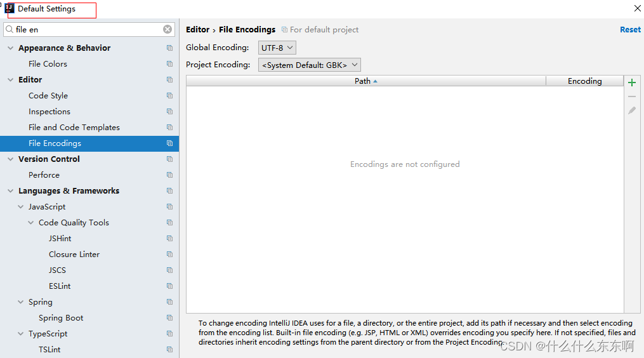The height and width of the screenshot is (358, 644).
Task: Click project-level icon next to Inspections
Action: (x=169, y=111)
